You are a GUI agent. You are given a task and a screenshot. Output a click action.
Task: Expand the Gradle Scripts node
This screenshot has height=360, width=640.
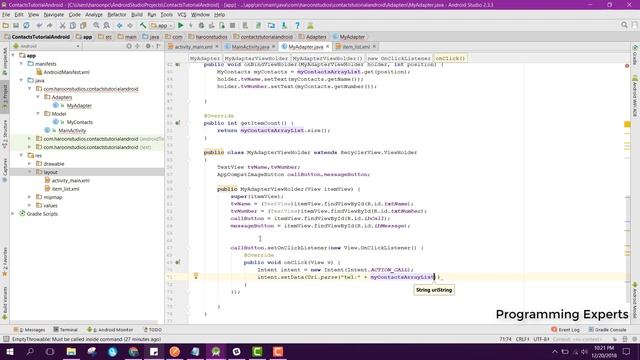(x=13, y=213)
